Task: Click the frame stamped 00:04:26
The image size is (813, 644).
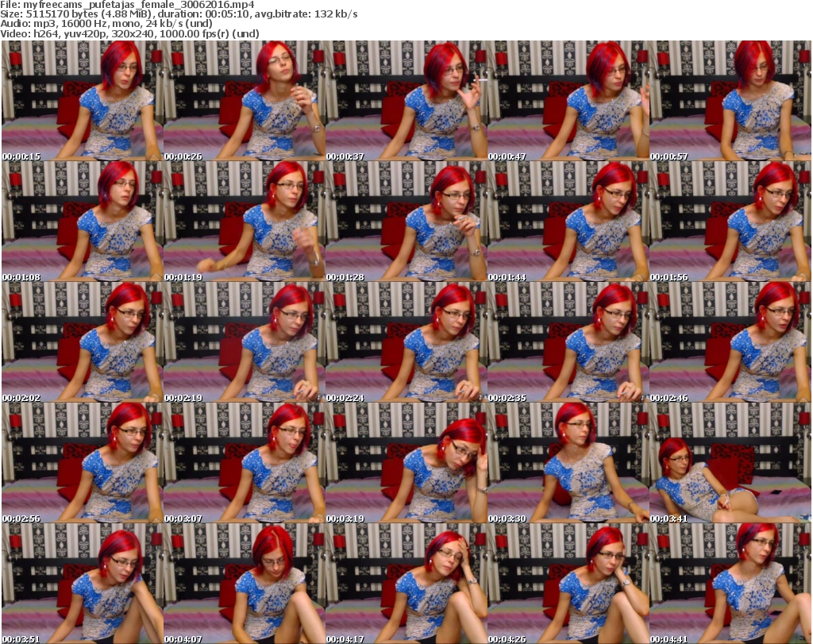Action: pos(568,584)
